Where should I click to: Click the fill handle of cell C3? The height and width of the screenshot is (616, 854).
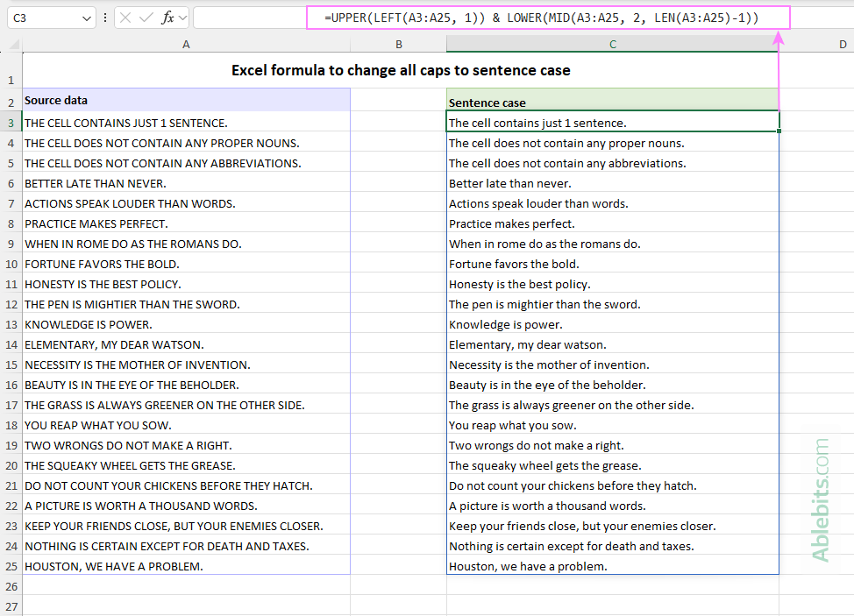[x=779, y=131]
